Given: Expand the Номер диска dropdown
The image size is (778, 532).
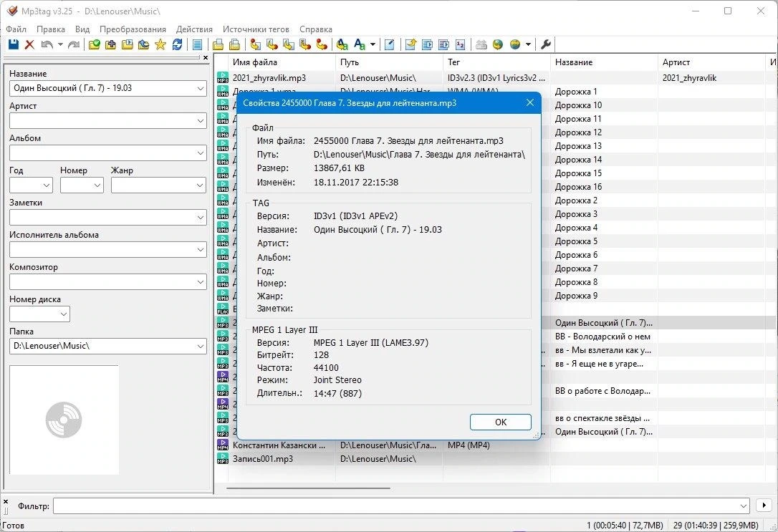Looking at the screenshot, I should click(x=64, y=314).
